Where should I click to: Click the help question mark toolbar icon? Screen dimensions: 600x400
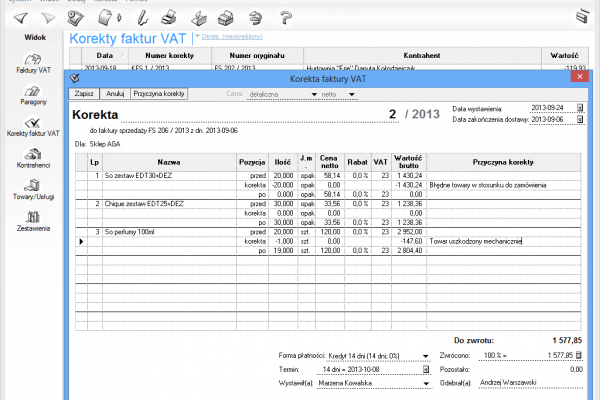(285, 16)
